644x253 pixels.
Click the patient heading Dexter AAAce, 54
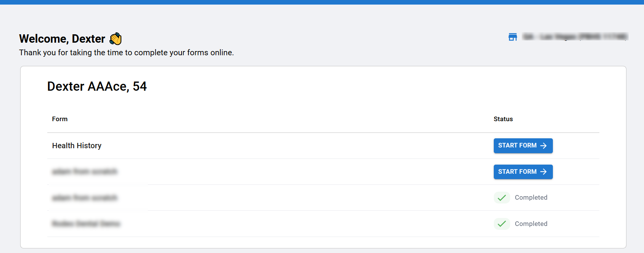point(97,86)
